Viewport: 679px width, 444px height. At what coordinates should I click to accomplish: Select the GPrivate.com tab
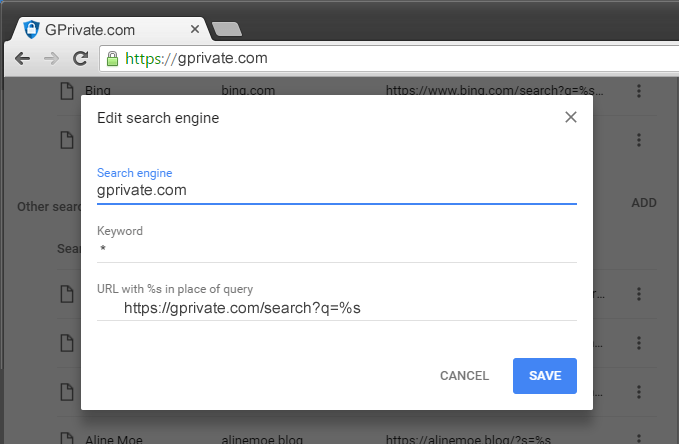pyautogui.click(x=110, y=28)
